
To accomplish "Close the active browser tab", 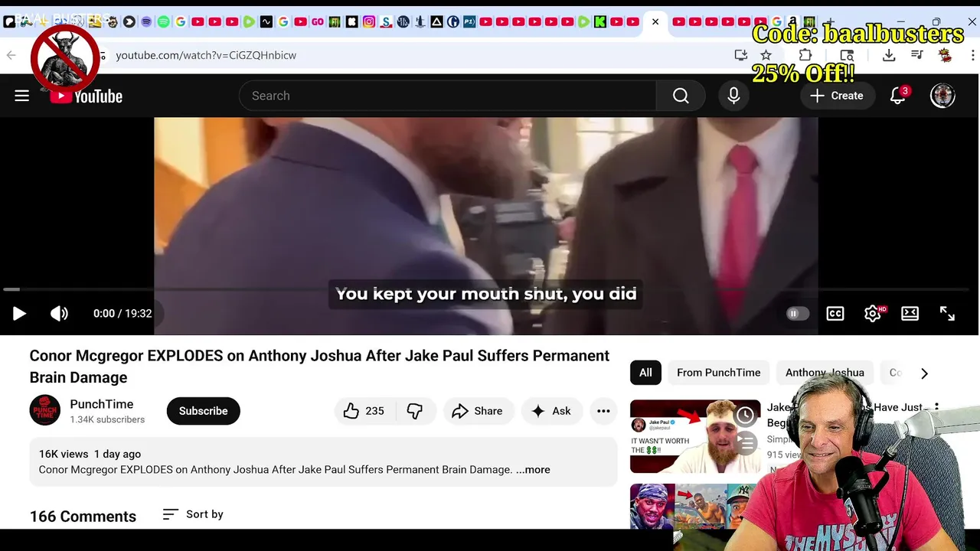I will 655,22.
